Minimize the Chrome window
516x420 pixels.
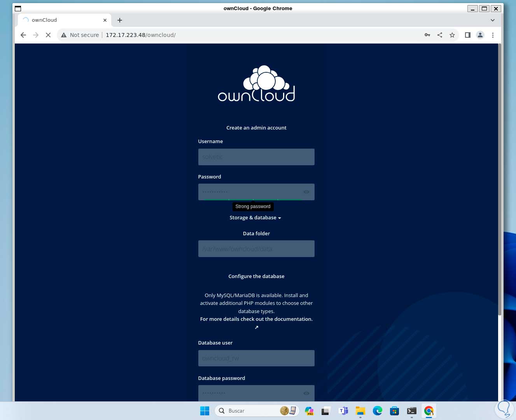(x=472, y=9)
